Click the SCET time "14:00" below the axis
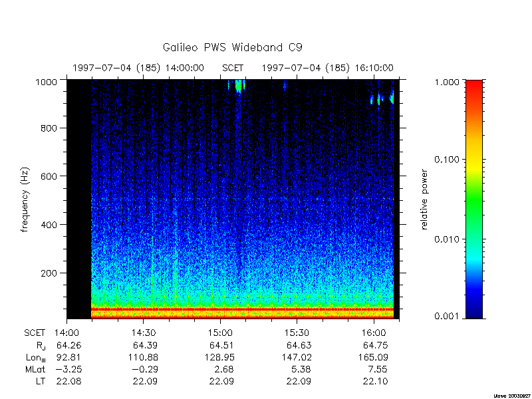 67,333
